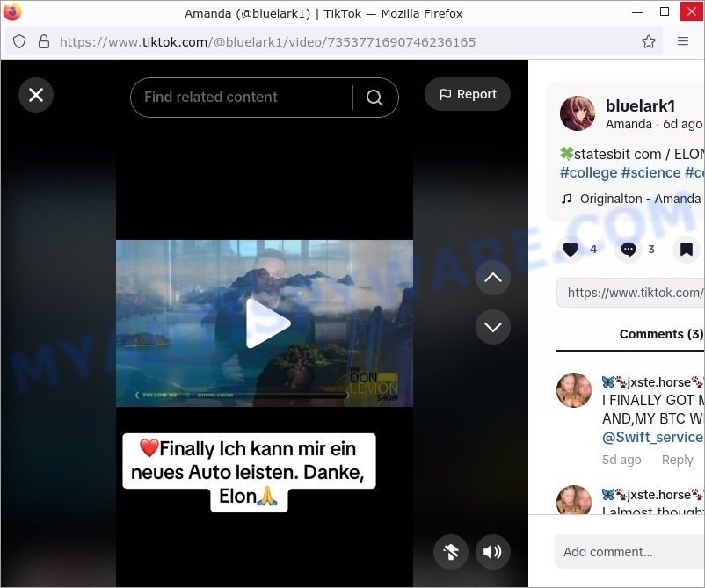The height and width of the screenshot is (588, 705).
Task: View site security padlock info
Action: [44, 42]
